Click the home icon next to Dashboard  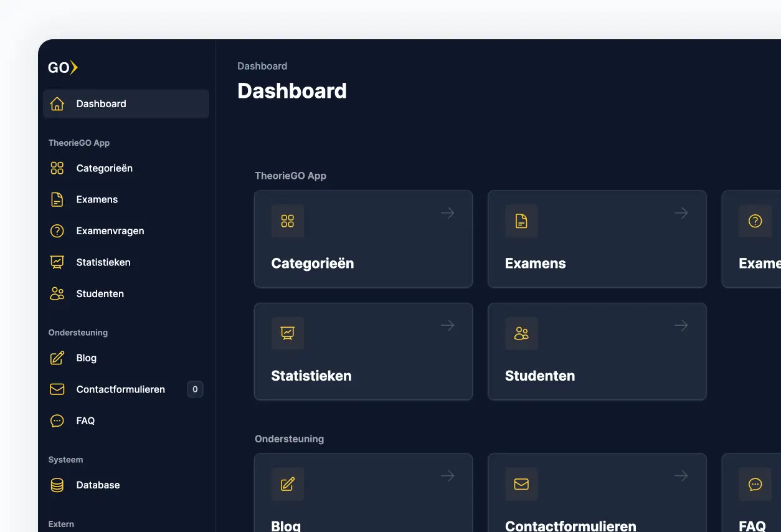pyautogui.click(x=57, y=103)
